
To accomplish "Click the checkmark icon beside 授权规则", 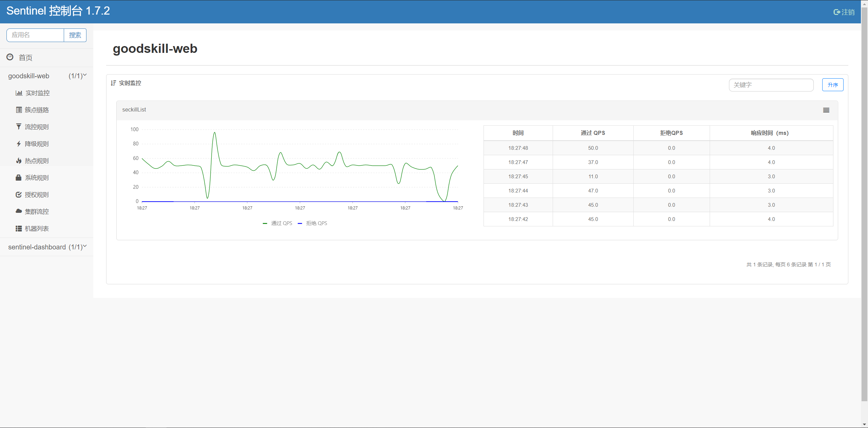I will (x=19, y=195).
